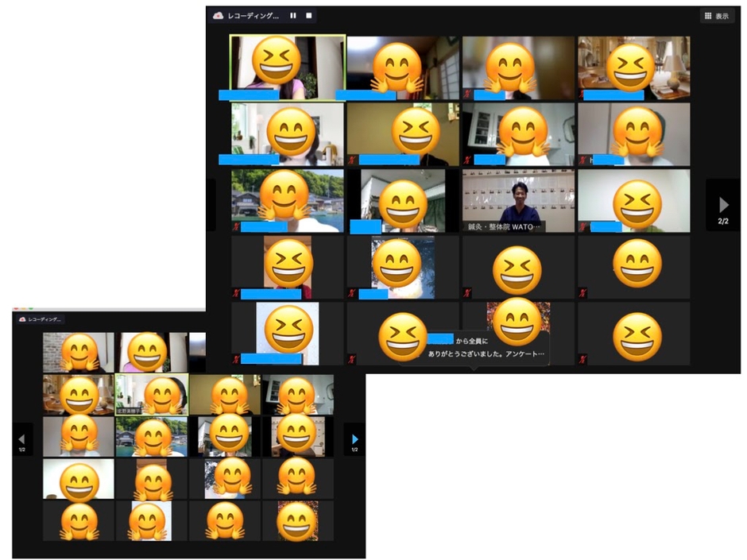Click the cloud recording icon in the large window
The width and height of the screenshot is (747, 560).
point(219,15)
